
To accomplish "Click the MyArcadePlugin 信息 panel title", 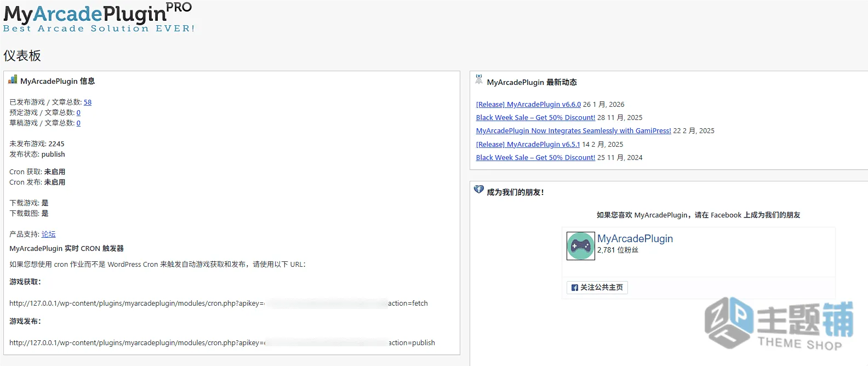I will pyautogui.click(x=58, y=81).
